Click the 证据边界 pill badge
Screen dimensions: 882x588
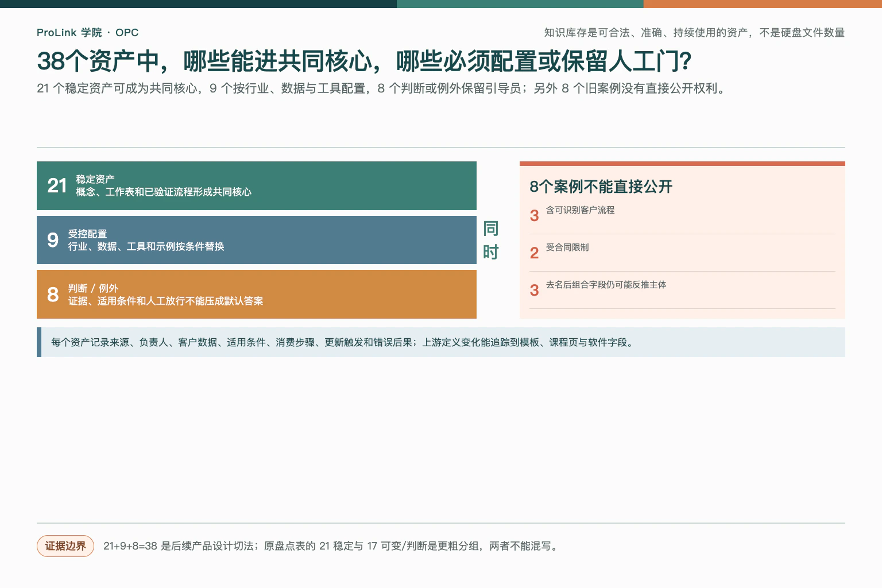65,546
